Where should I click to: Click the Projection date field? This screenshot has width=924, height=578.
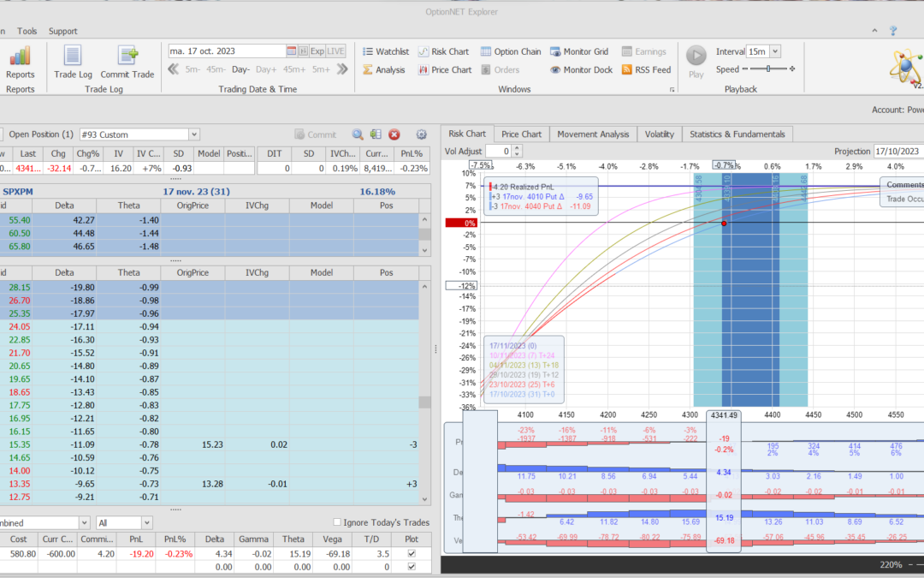coord(897,152)
